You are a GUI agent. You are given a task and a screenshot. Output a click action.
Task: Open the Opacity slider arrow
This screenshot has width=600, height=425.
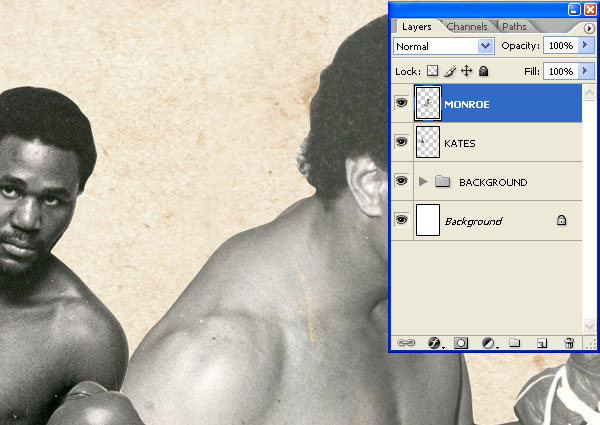pos(585,46)
